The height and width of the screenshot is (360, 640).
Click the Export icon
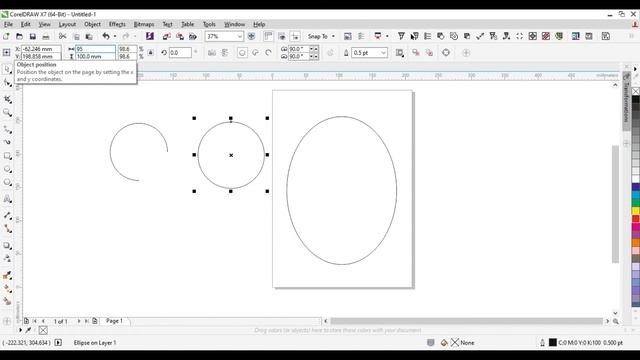coord(180,36)
